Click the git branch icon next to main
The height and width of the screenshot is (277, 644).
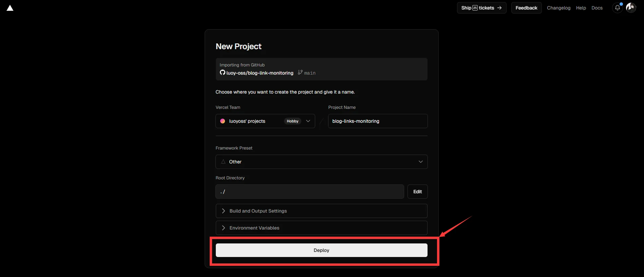300,72
